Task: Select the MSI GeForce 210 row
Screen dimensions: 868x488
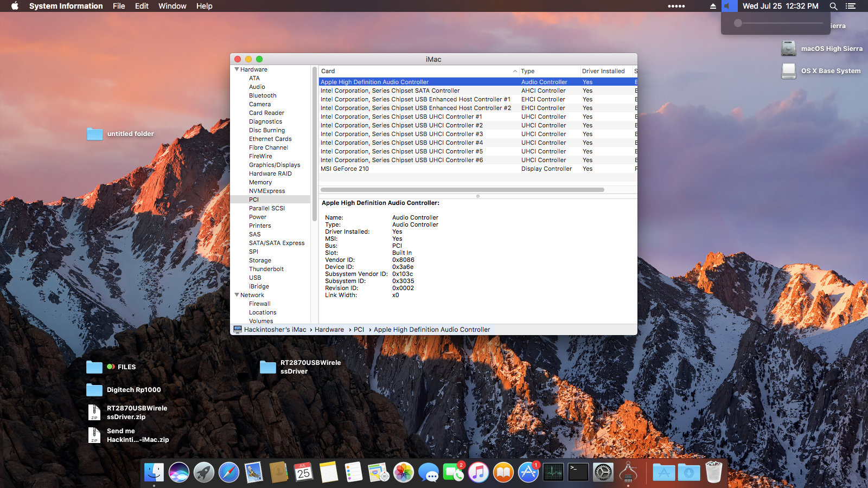Action: point(345,169)
